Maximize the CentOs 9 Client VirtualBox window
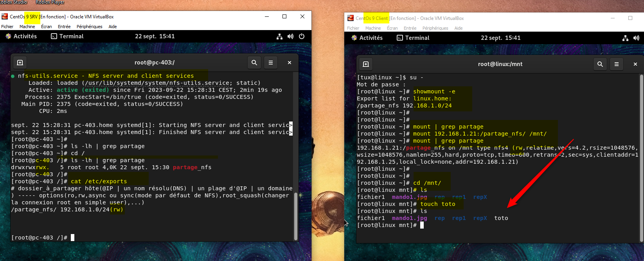The image size is (644, 261). pos(630,18)
